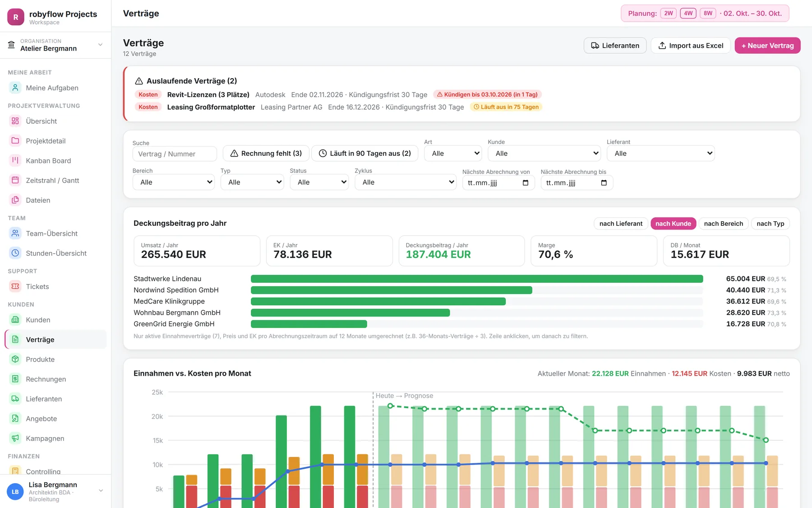Open the Status filter dropdown
This screenshot has width=812, height=508.
319,182
